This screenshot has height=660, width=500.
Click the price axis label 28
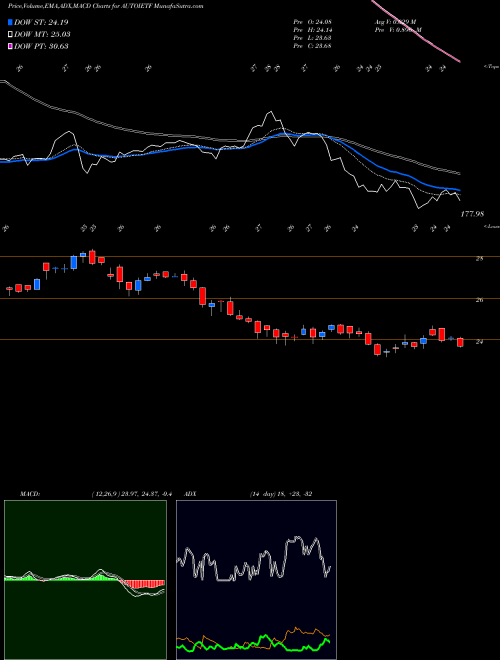479,259
